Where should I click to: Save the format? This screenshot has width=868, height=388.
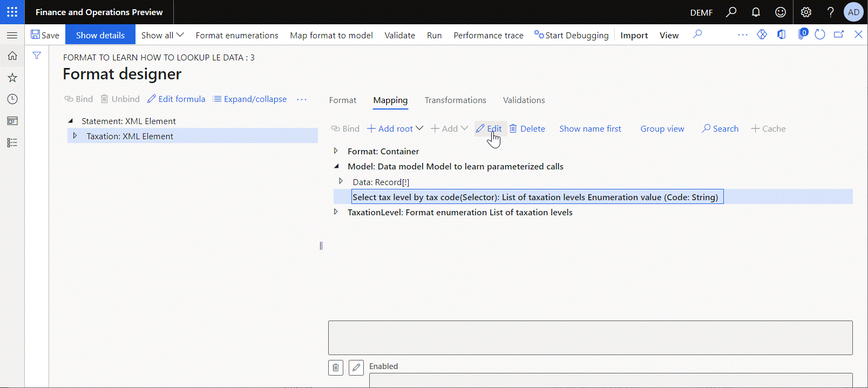(45, 35)
